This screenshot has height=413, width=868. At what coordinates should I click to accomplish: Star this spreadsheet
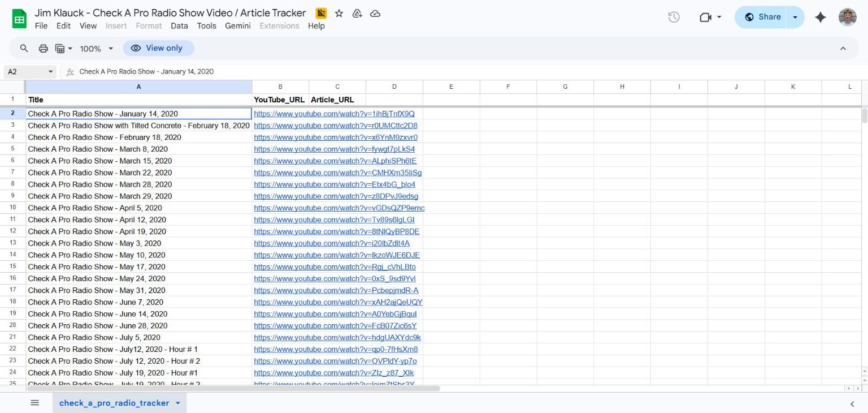point(339,13)
